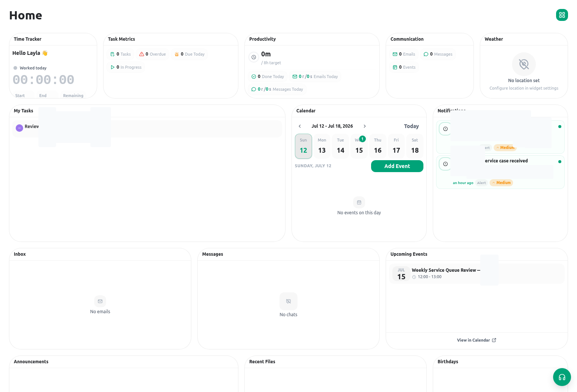Click the Add Event button
Image resolution: width=577 pixels, height=392 pixels.
(397, 166)
